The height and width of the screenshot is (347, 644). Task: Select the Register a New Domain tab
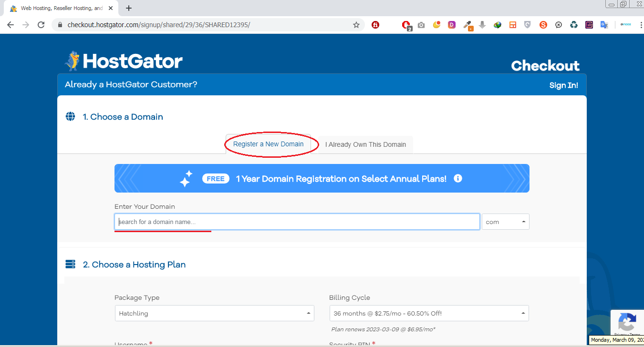[268, 144]
